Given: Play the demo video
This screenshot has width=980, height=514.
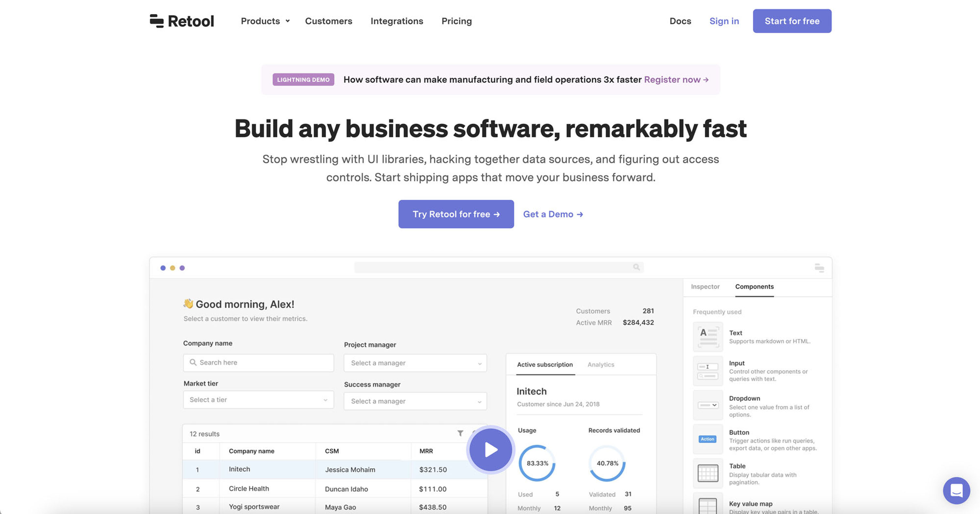Looking at the screenshot, I should click(x=490, y=450).
